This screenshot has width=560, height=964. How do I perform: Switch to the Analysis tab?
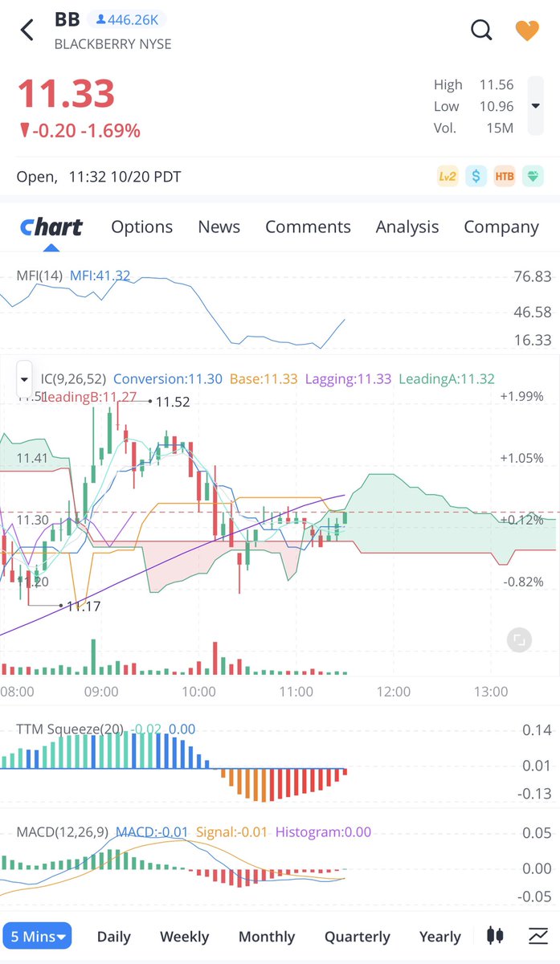tap(407, 227)
